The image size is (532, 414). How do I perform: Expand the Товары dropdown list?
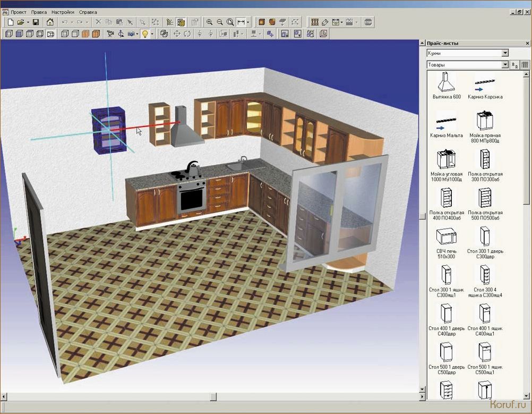505,64
